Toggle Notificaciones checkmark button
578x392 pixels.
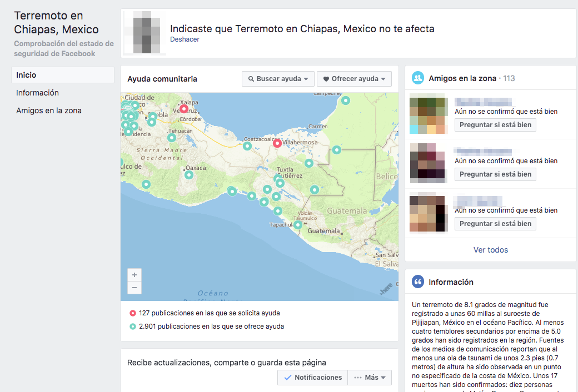[312, 378]
